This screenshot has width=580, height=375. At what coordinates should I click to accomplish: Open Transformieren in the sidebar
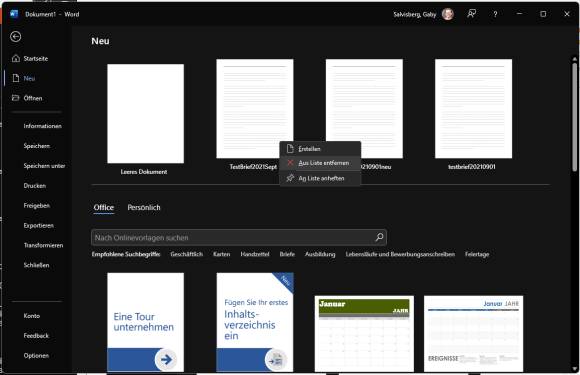[43, 245]
